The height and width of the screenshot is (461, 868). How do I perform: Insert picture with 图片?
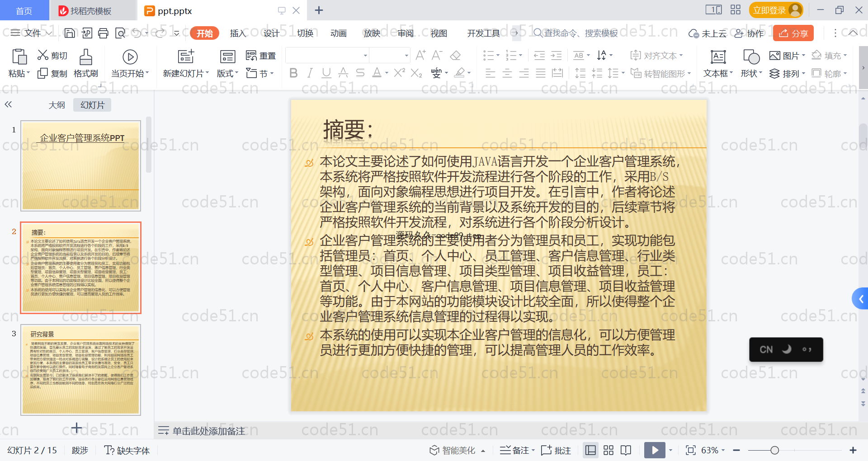point(787,56)
